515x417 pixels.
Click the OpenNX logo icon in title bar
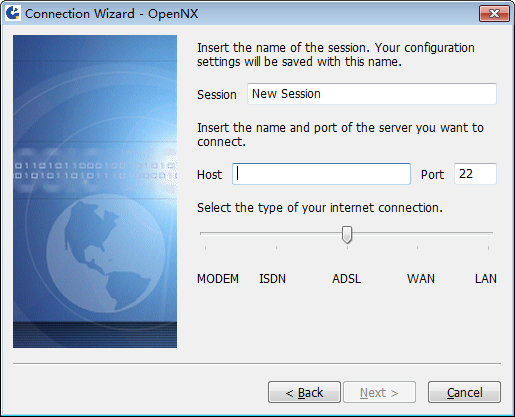13,13
